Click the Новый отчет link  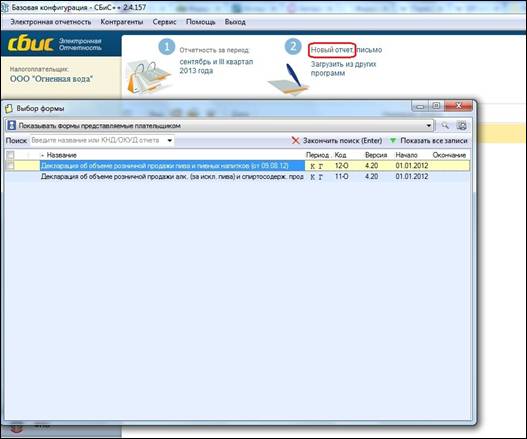pos(332,50)
